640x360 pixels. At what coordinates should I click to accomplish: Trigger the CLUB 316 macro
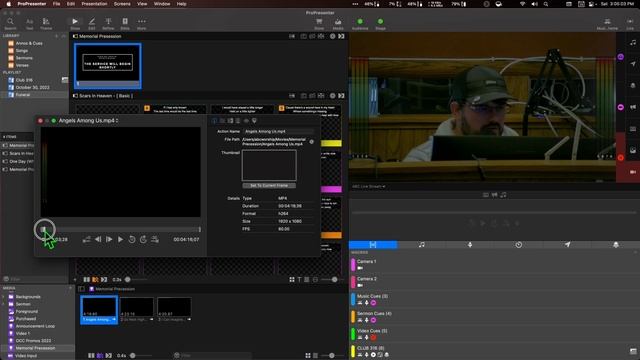[494, 351]
